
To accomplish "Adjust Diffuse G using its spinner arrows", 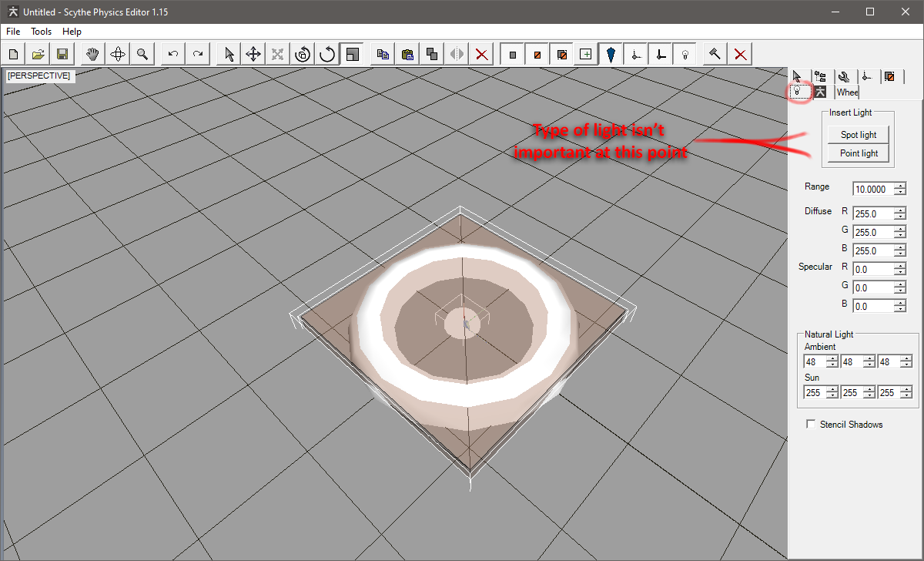I will point(900,232).
